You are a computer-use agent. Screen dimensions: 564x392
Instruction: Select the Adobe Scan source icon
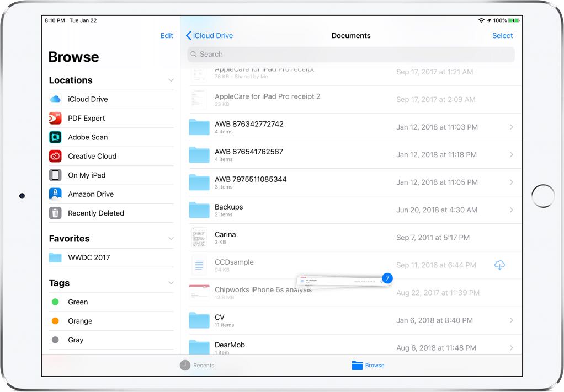tap(55, 137)
